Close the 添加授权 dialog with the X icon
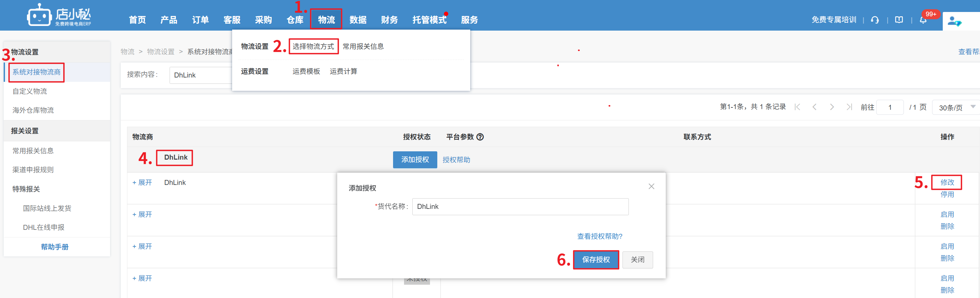980x298 pixels. tap(651, 187)
